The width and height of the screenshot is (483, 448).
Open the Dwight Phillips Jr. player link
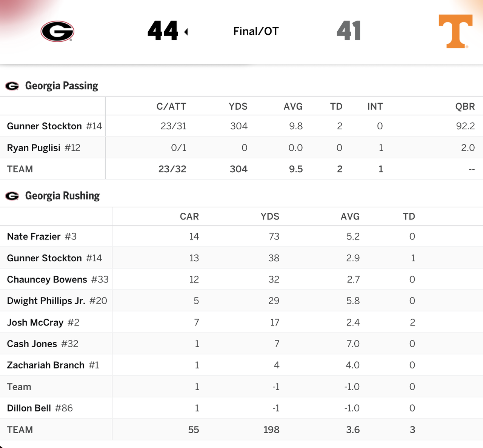click(46, 301)
